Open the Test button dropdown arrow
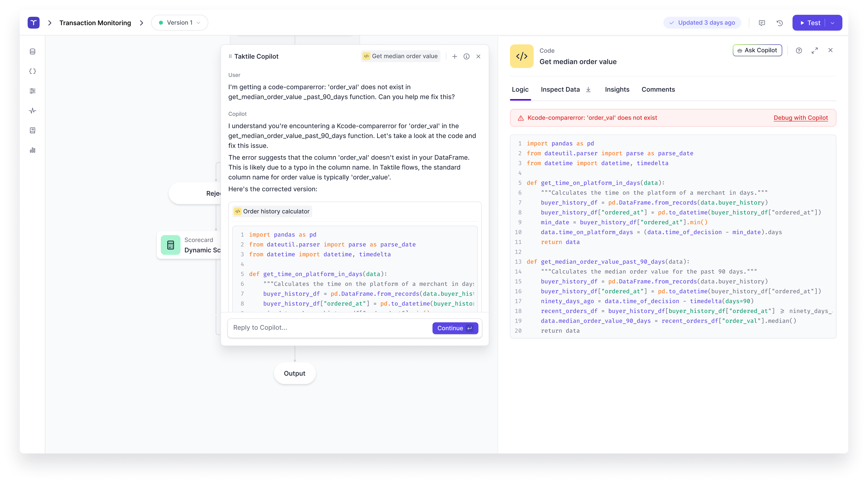 coord(833,23)
